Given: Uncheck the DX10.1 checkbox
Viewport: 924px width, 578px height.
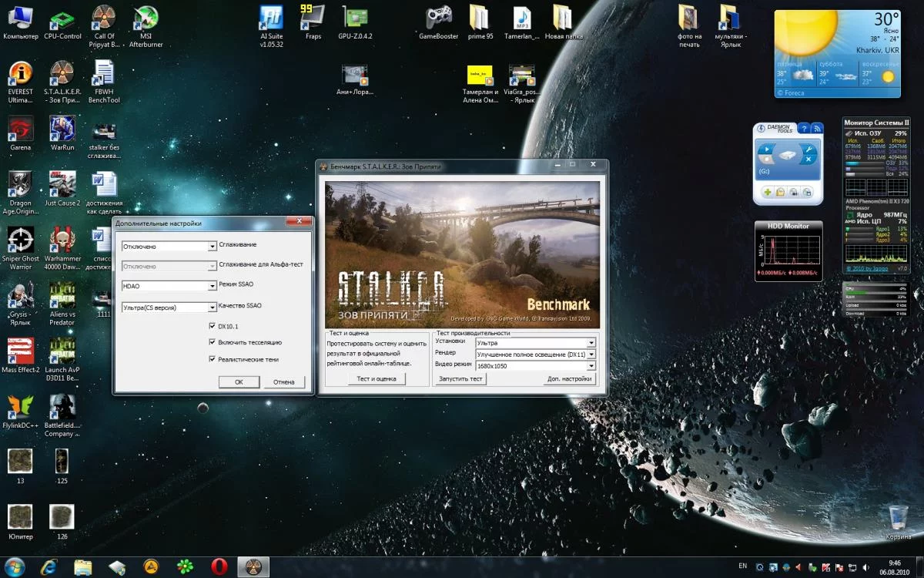Looking at the screenshot, I should tap(213, 326).
